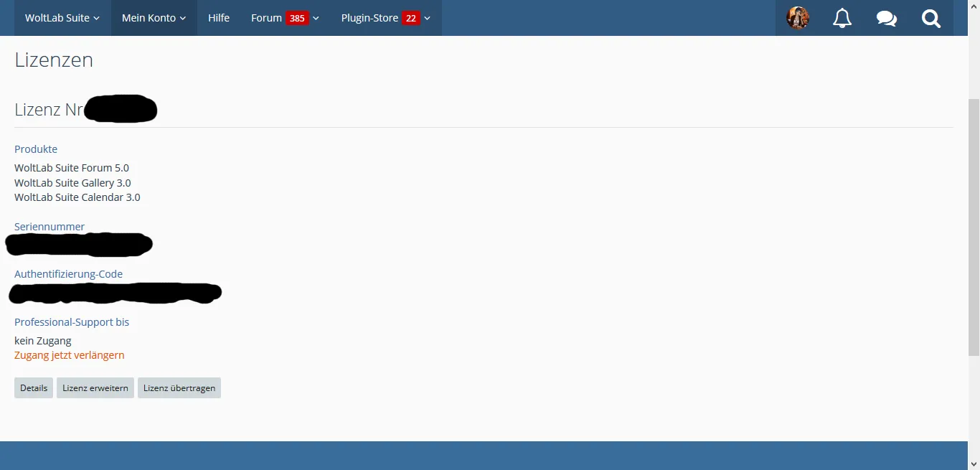The width and height of the screenshot is (980, 470).
Task: Click the Lizenz erweitern button
Action: pyautogui.click(x=95, y=388)
